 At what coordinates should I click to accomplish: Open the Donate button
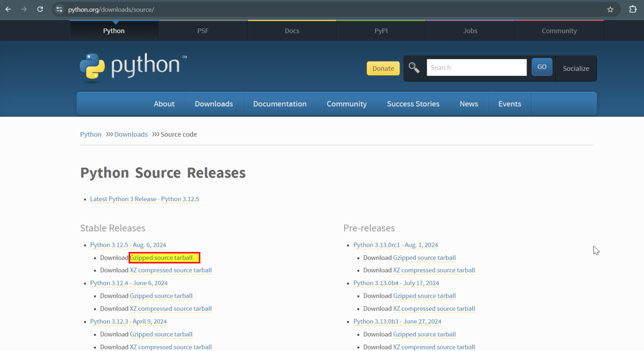pyautogui.click(x=383, y=68)
